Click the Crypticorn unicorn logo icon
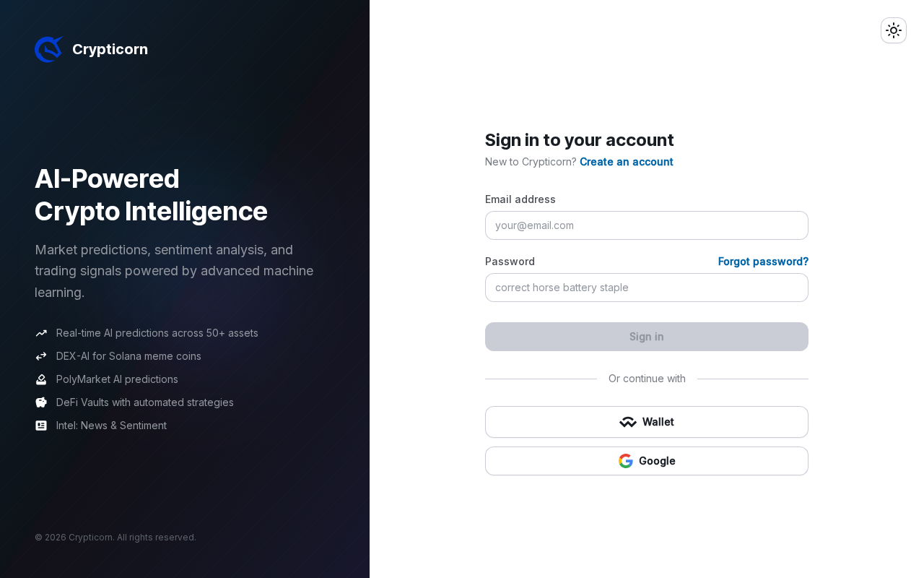This screenshot has height=578, width=924. (48, 49)
